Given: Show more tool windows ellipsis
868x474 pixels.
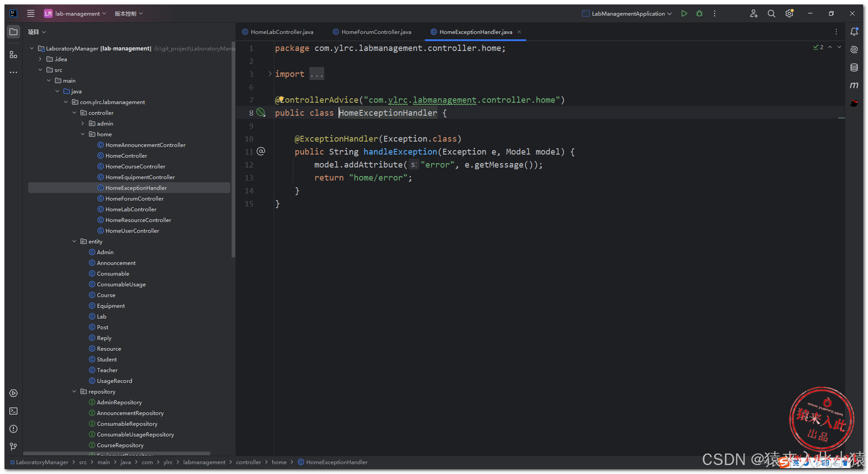Looking at the screenshot, I should (x=13, y=72).
